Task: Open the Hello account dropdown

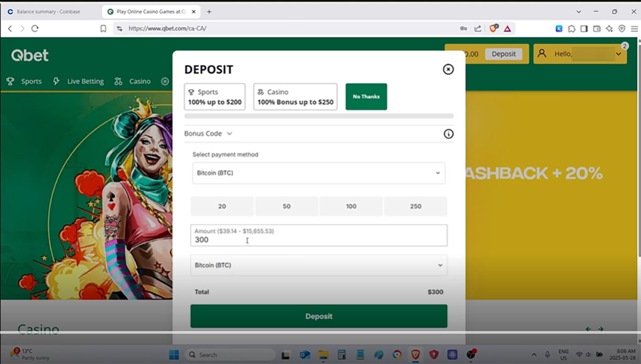Action: tap(580, 54)
